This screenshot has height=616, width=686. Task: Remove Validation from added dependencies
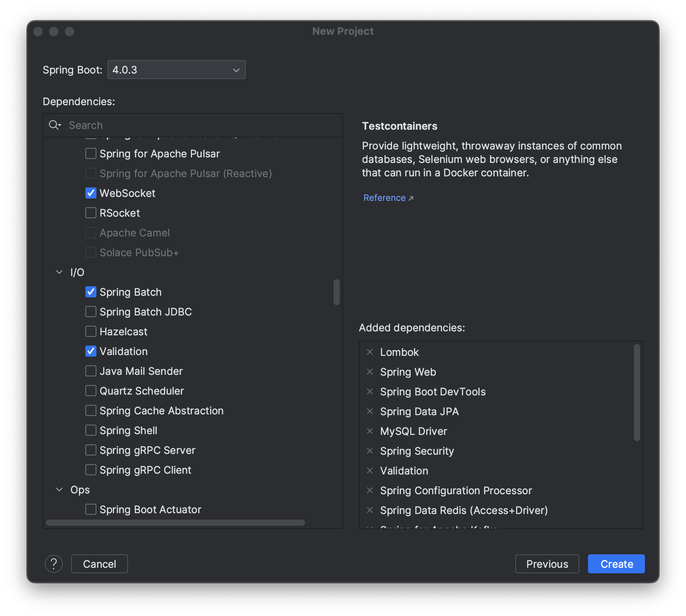[x=370, y=471]
